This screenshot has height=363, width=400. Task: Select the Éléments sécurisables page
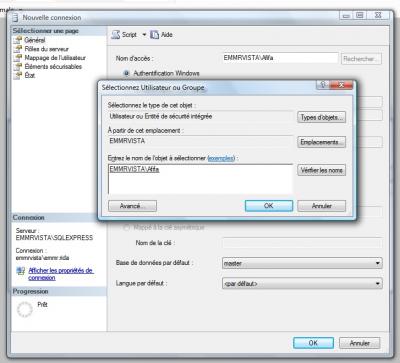coord(53,66)
